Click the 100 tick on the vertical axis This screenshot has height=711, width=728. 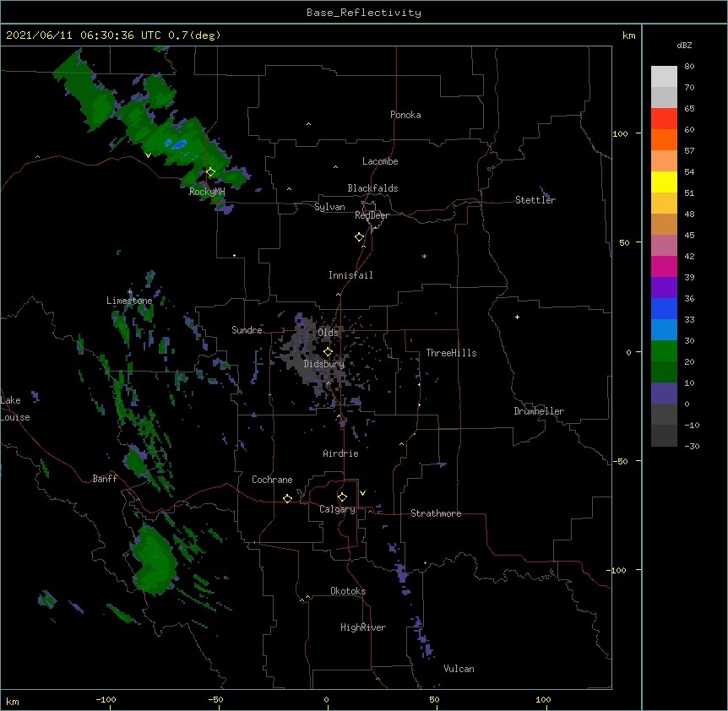(x=620, y=133)
